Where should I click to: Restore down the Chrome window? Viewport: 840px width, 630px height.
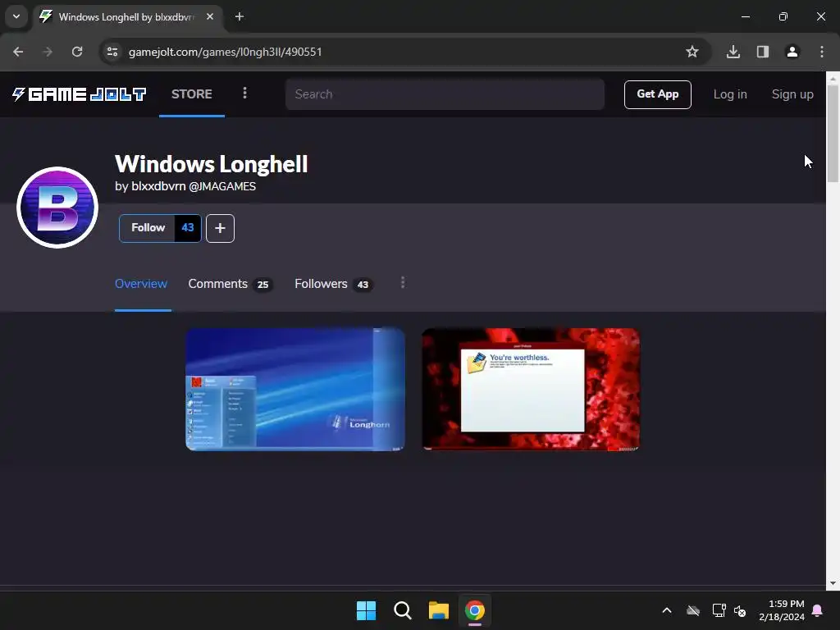[x=783, y=16]
